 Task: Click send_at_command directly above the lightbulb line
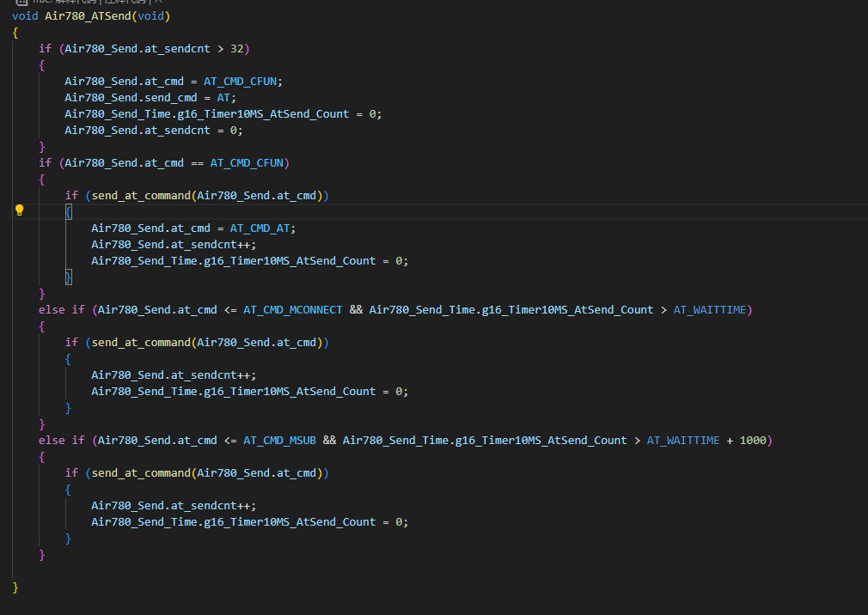[x=141, y=195]
